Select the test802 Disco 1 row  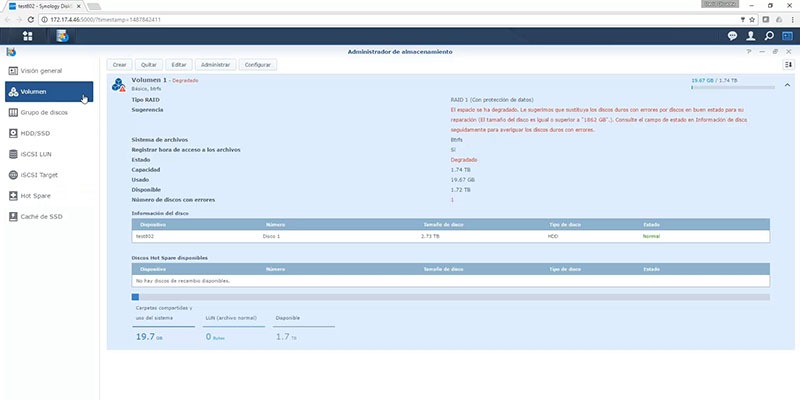[451, 237]
